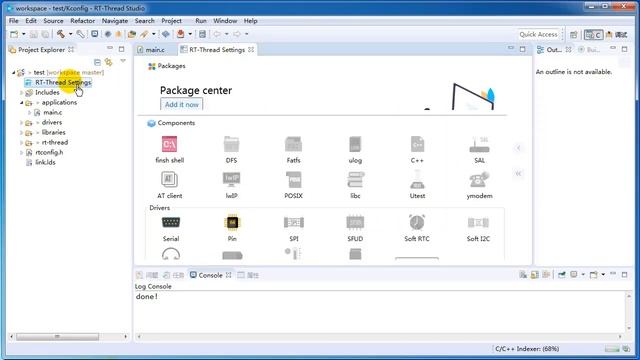Expand the Includes folder
640x360 pixels.
[22, 93]
